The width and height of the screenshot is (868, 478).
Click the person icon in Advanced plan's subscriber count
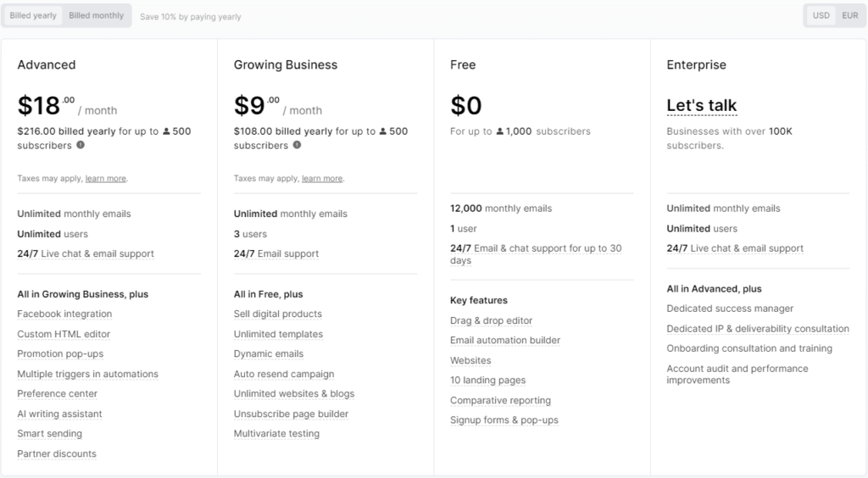click(166, 131)
